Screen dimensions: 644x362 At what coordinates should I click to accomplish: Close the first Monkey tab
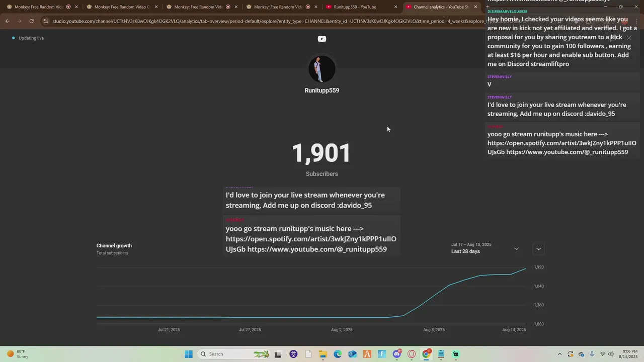coord(76,7)
